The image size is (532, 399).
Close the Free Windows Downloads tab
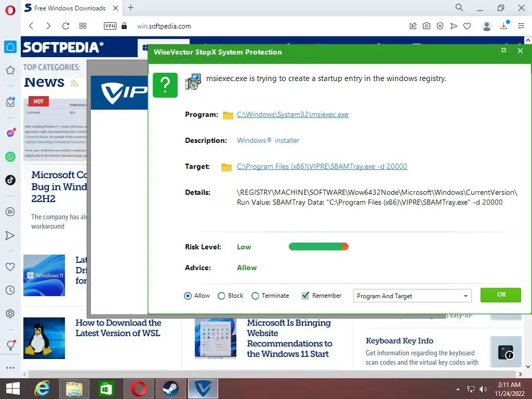coord(116,8)
